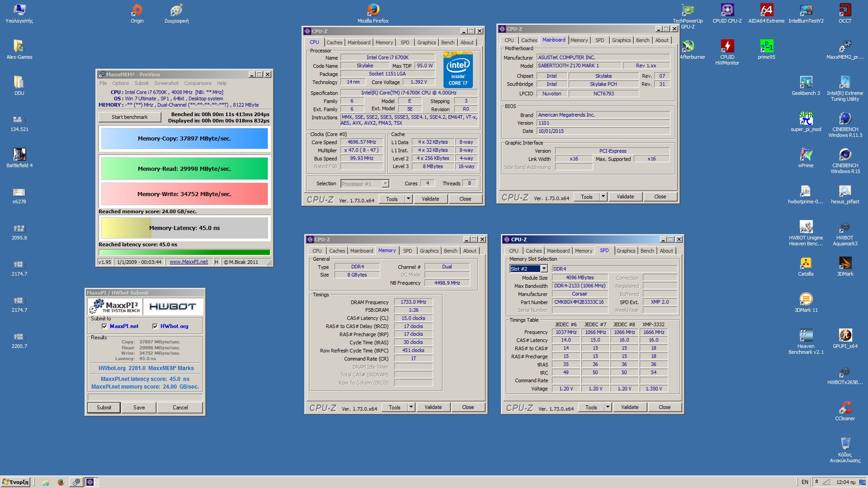868x488 pixels.
Task: Launch 3DMark desktop icon
Action: (845, 266)
